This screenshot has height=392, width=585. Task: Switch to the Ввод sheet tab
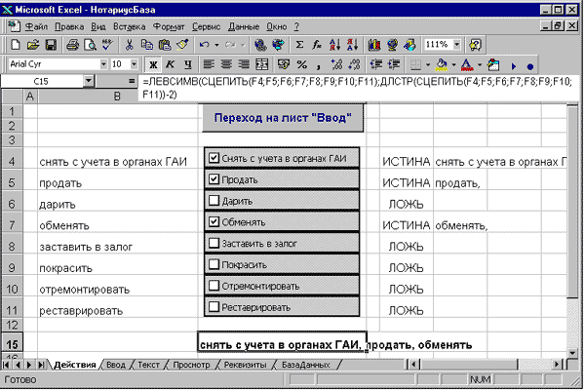[x=116, y=365]
